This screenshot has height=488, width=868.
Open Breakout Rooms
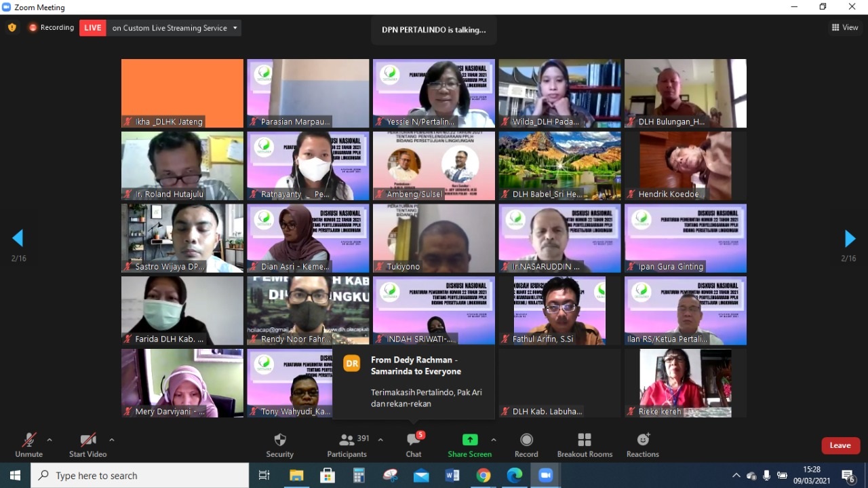(584, 440)
